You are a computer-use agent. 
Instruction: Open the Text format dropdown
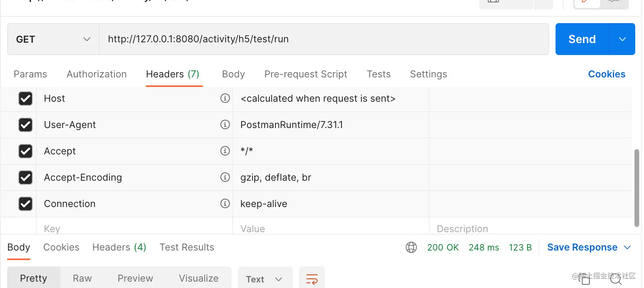point(265,279)
